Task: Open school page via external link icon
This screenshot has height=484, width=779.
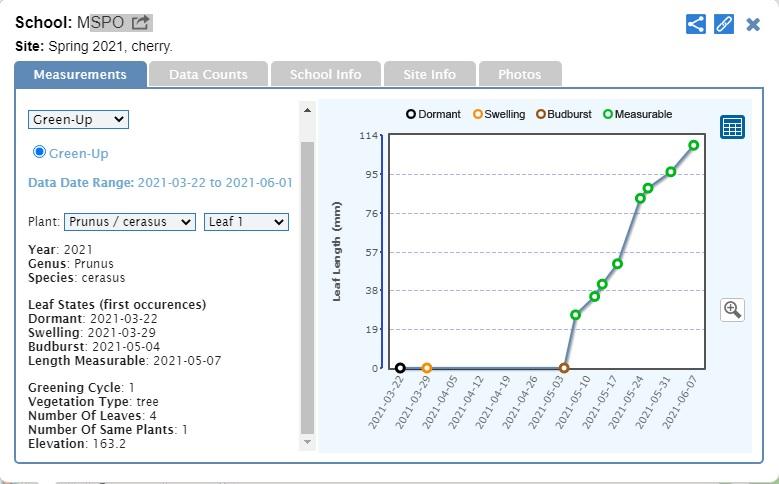Action: pos(141,22)
